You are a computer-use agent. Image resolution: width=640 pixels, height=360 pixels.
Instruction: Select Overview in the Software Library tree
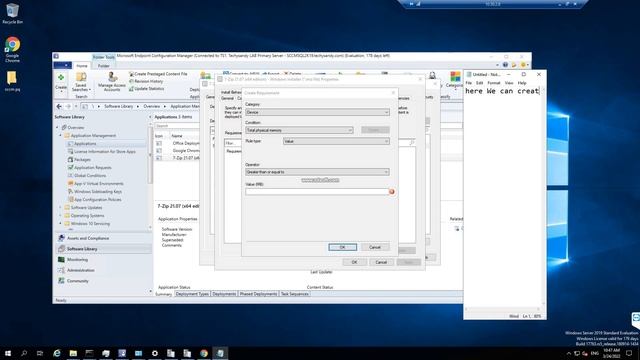tap(76, 128)
